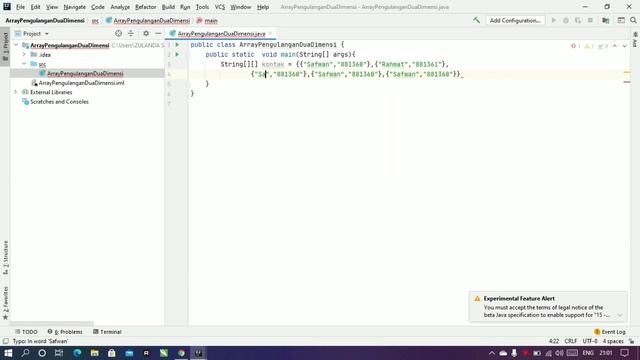
Task: Toggle the Project tool window side tab
Action: click(5, 46)
